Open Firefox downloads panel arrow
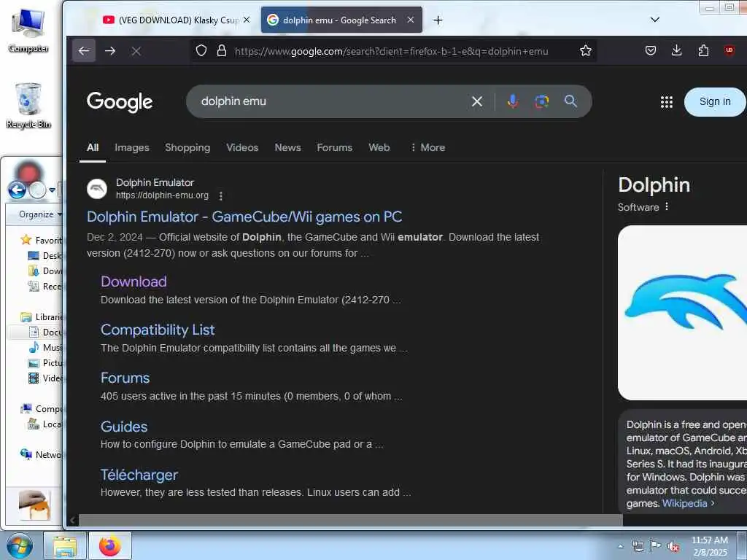This screenshot has height=560, width=747. (x=676, y=50)
